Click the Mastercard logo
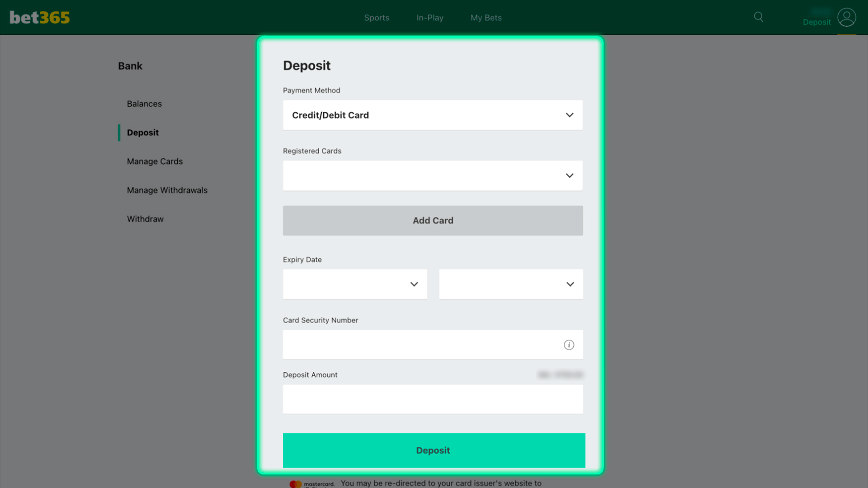 pos(312,484)
